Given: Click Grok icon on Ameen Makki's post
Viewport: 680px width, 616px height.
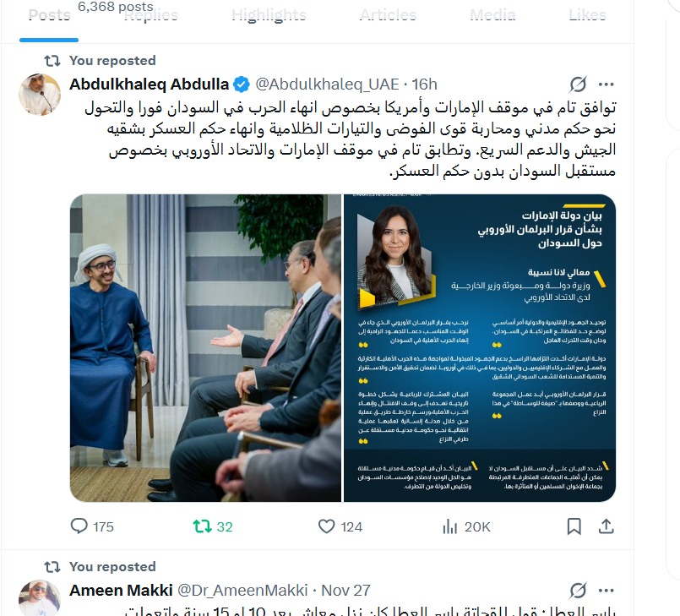Looking at the screenshot, I should coord(578,591).
